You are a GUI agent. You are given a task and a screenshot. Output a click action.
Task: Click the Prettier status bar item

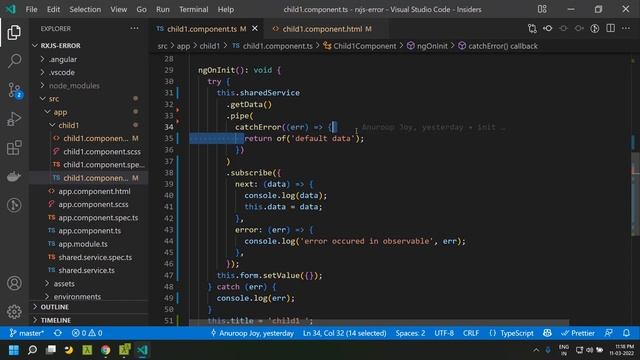578,333
